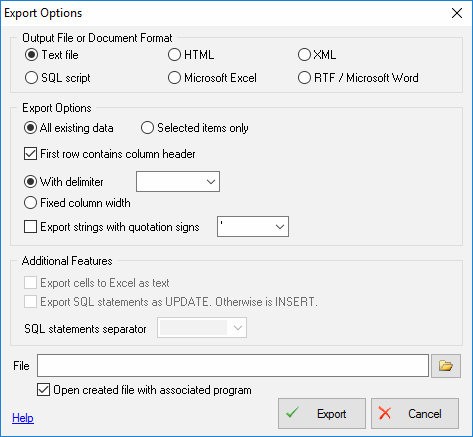
Task: Open the Help link
Action: (x=23, y=418)
